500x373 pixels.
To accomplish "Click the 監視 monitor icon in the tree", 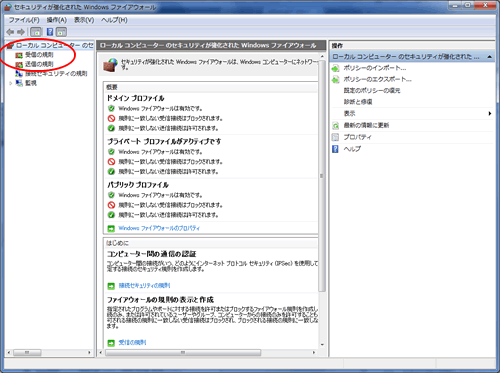I will [19, 83].
